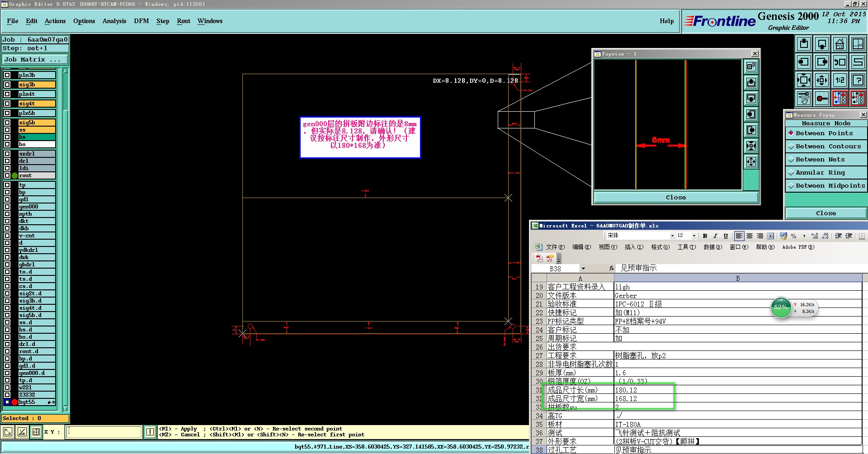Click the Bold icon in Excel

[705, 236]
